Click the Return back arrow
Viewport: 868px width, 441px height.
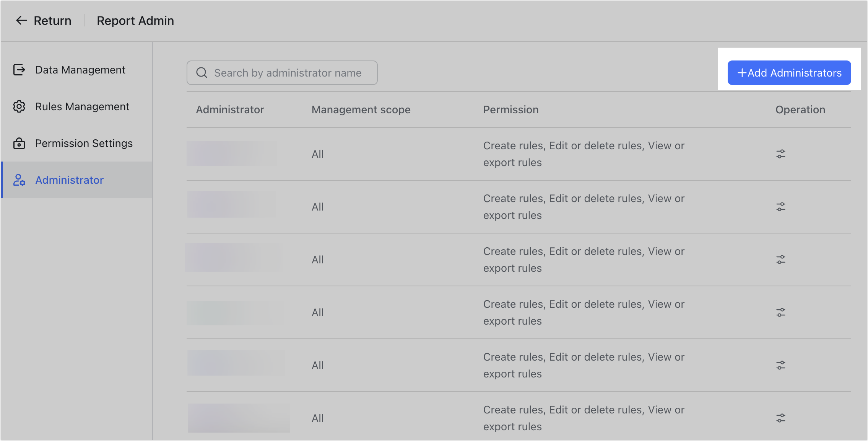click(21, 21)
